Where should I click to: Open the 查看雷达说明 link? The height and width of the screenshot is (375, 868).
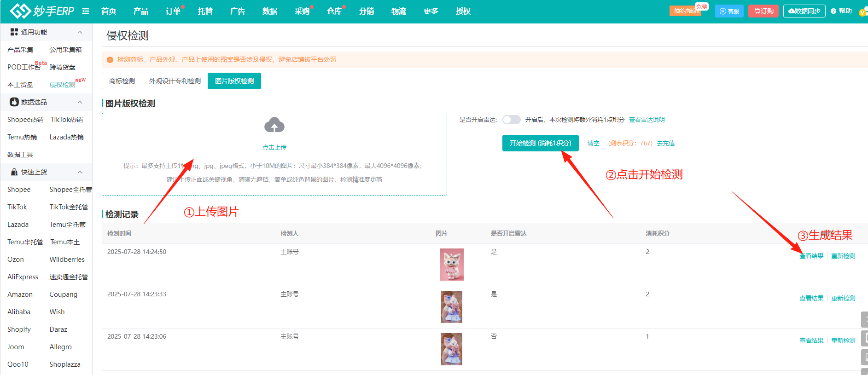coord(647,120)
